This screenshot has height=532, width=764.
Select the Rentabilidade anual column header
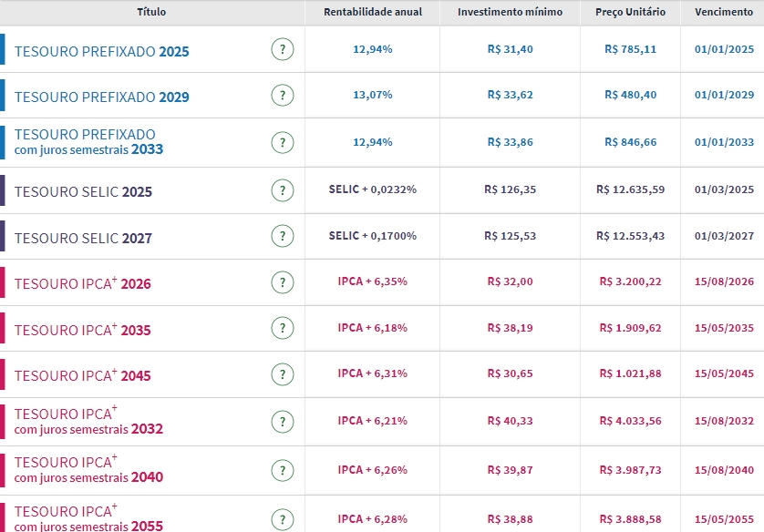pyautogui.click(x=372, y=13)
